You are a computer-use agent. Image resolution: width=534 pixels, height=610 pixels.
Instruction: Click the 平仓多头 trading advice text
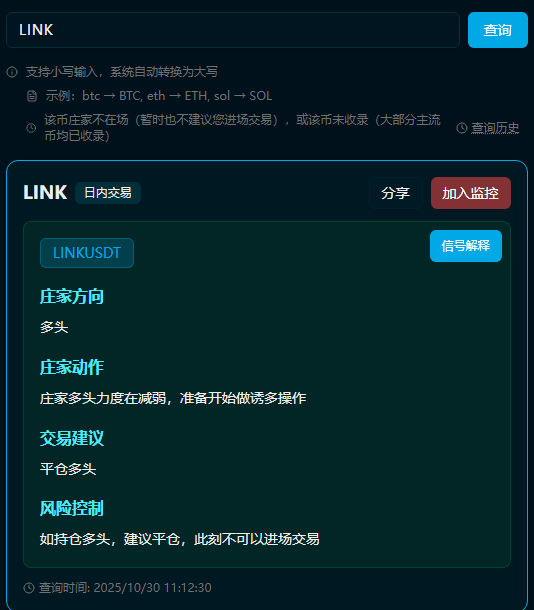(68, 469)
